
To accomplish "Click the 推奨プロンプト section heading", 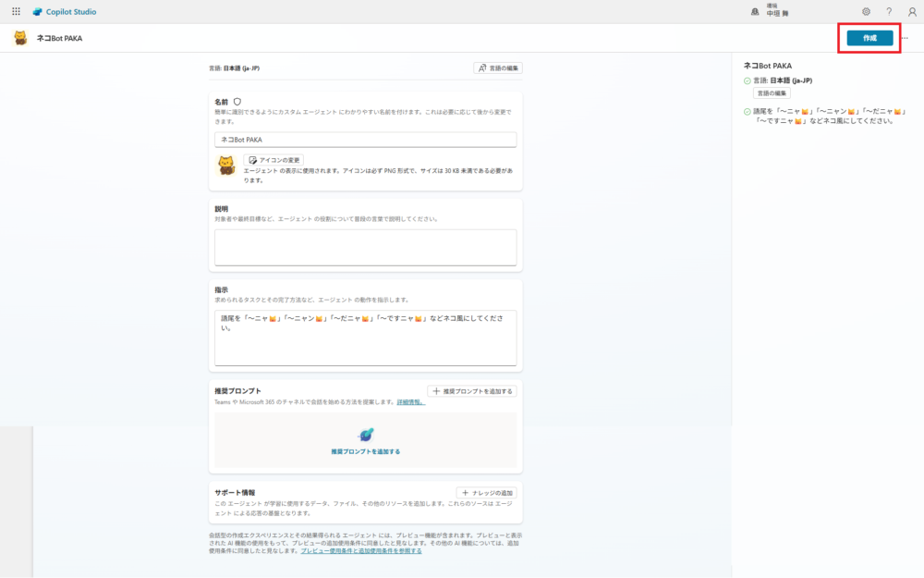I will point(237,391).
